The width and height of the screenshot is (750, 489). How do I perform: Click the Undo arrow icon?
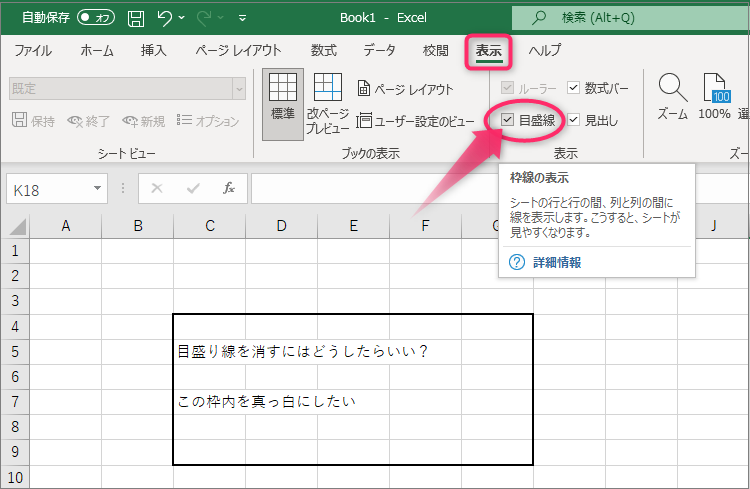(165, 18)
